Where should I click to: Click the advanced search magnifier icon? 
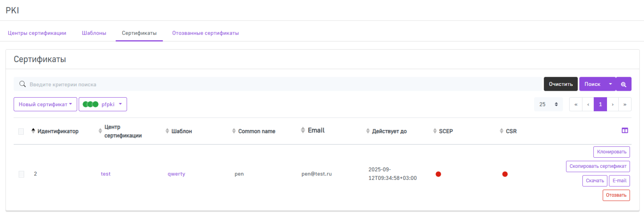point(623,84)
